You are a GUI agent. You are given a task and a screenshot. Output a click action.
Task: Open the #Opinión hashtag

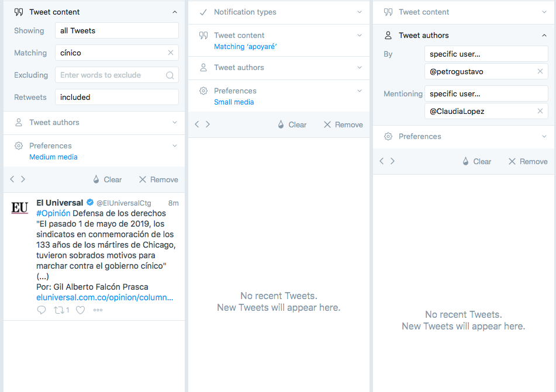point(53,213)
